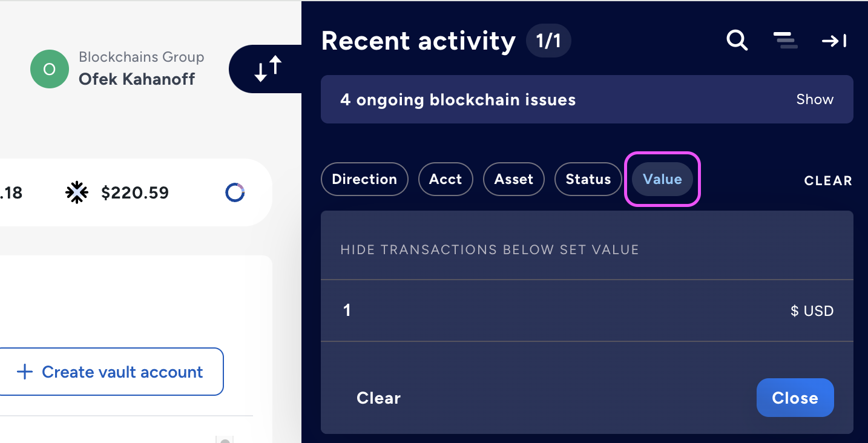
Task: Open the search icon in Recent activity
Action: [737, 41]
